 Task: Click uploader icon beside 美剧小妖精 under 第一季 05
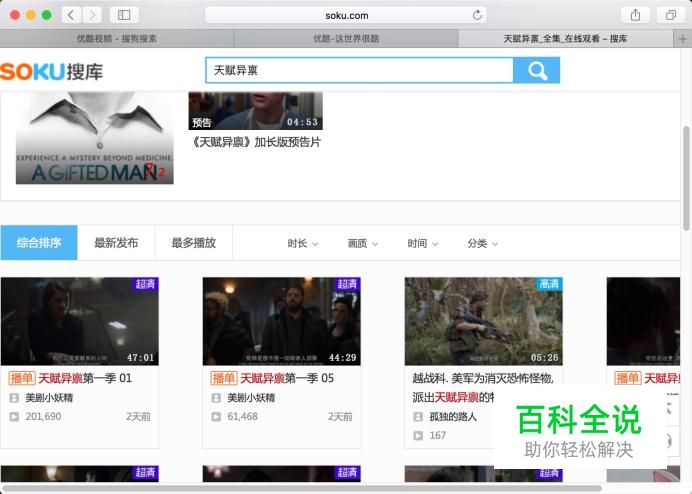pos(216,398)
